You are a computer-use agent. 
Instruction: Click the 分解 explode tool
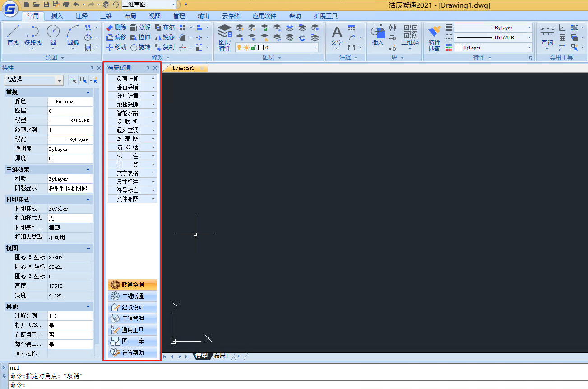(x=140, y=27)
